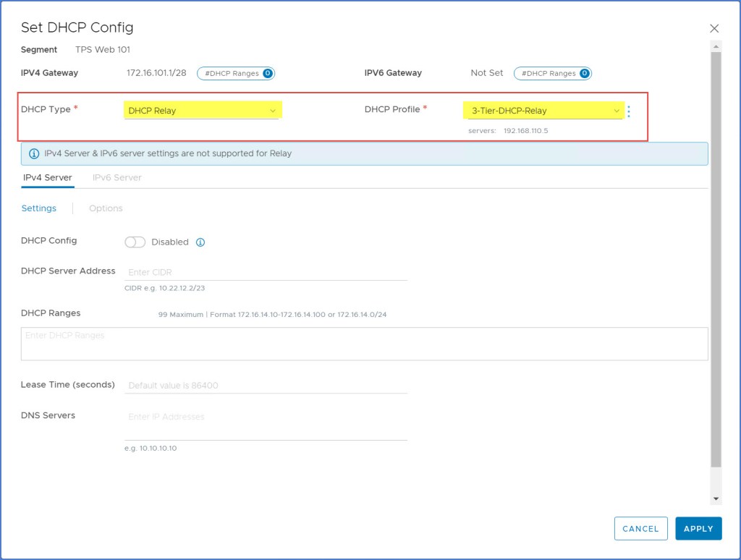Click the IPv4 Gateway DHCP Ranges badge
The height and width of the screenshot is (560, 741).
coord(236,73)
